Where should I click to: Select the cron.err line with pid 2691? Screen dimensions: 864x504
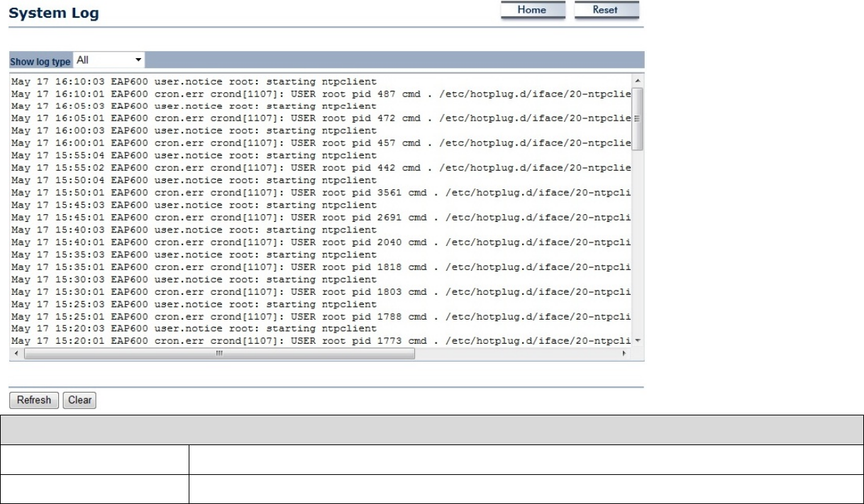pyautogui.click(x=321, y=218)
